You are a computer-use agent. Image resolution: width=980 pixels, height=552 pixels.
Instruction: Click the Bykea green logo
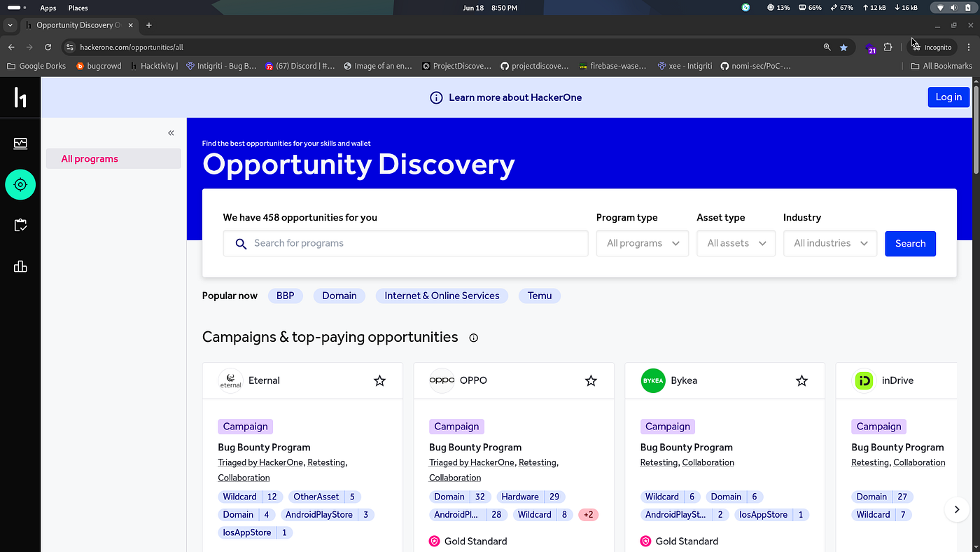653,380
